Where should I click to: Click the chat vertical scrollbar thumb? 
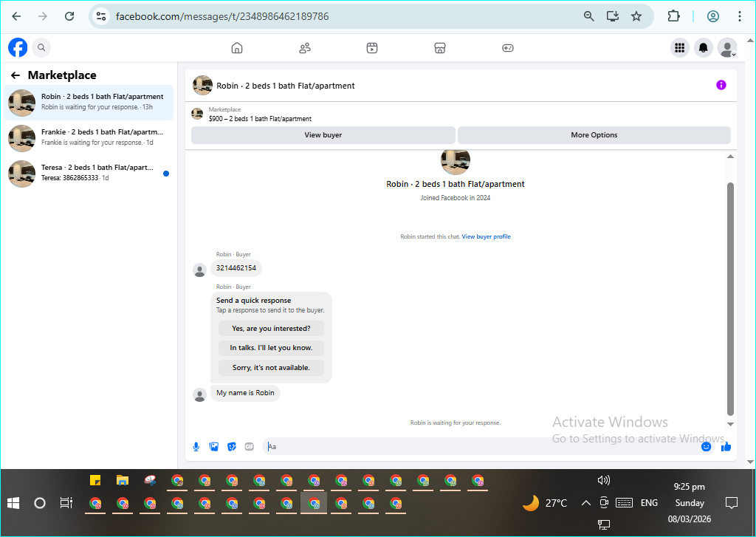tap(730, 299)
